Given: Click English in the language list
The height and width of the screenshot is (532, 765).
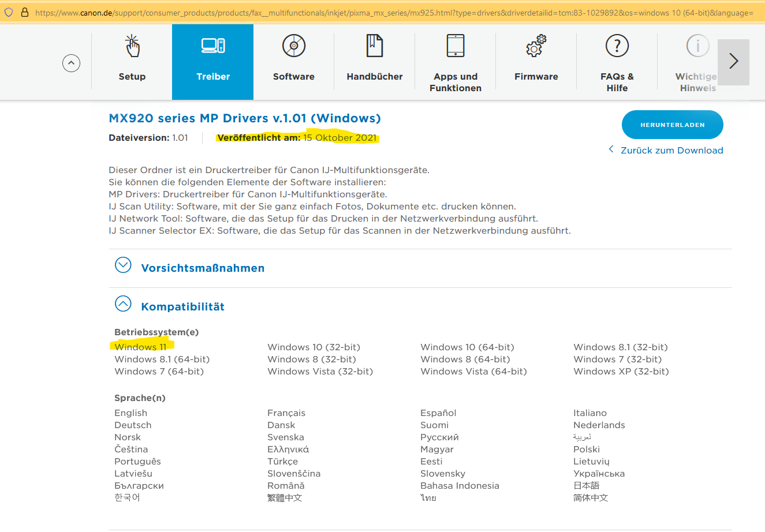Looking at the screenshot, I should point(131,413).
